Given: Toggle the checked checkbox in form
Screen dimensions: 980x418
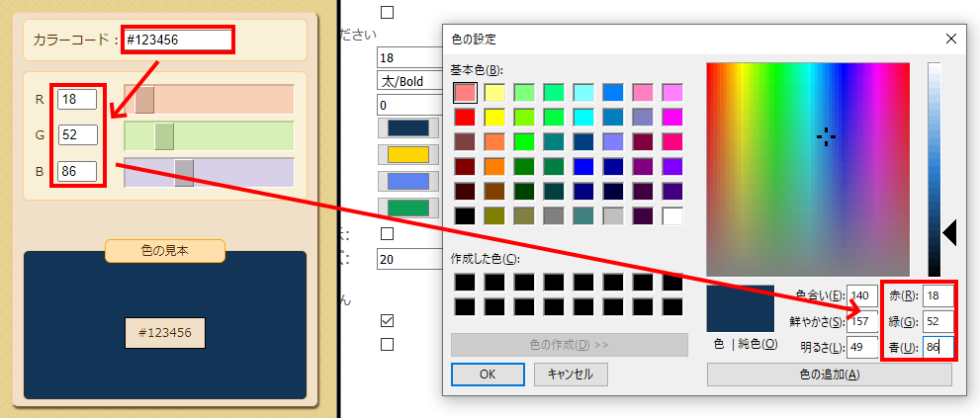Looking at the screenshot, I should [388, 321].
